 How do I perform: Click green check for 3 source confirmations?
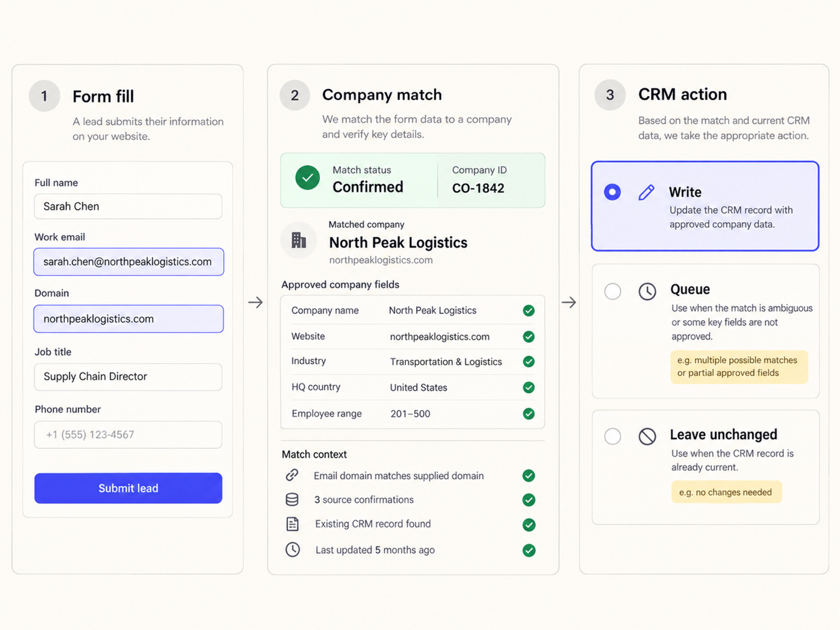tap(529, 500)
